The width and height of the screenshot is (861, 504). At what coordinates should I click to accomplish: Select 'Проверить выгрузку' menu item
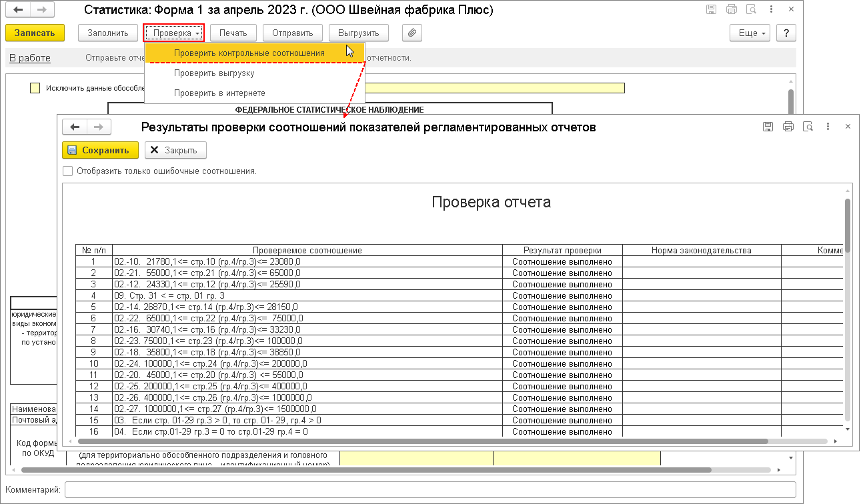tap(255, 73)
